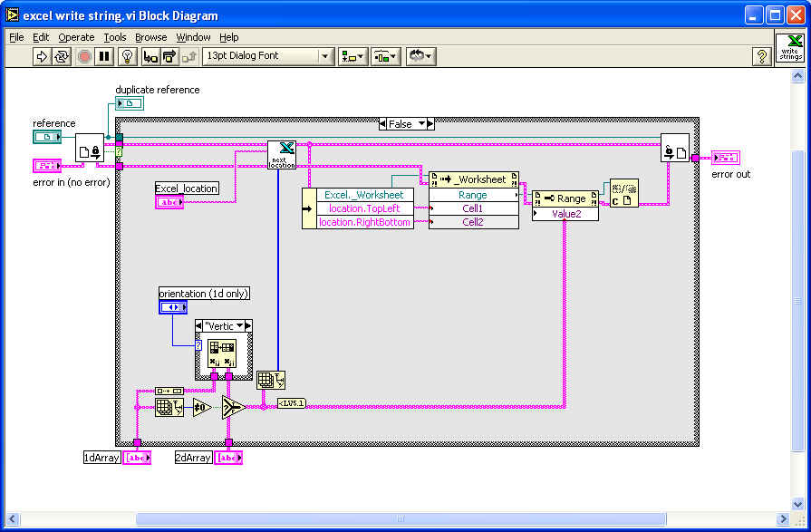811x532 pixels.
Task: Click the Run Continuously button
Action: click(x=62, y=56)
